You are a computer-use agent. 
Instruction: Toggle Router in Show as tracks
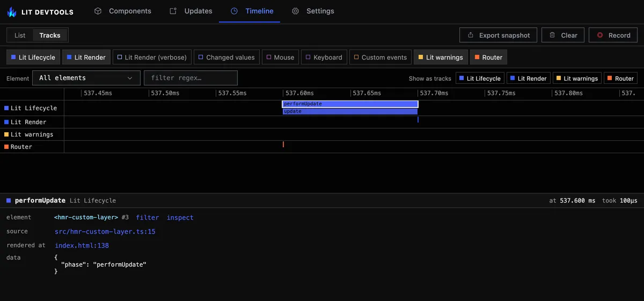pyautogui.click(x=620, y=78)
